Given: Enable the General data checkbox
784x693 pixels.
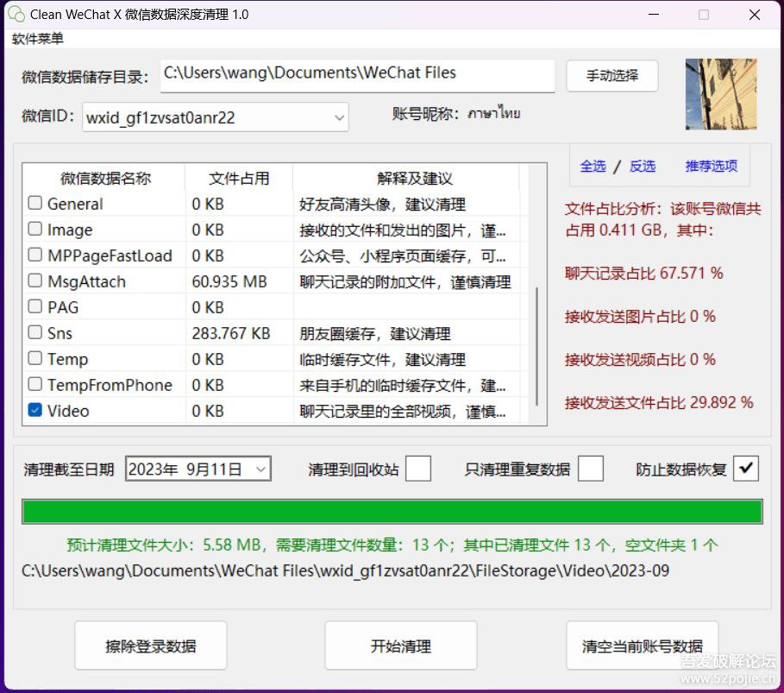Looking at the screenshot, I should (34, 203).
